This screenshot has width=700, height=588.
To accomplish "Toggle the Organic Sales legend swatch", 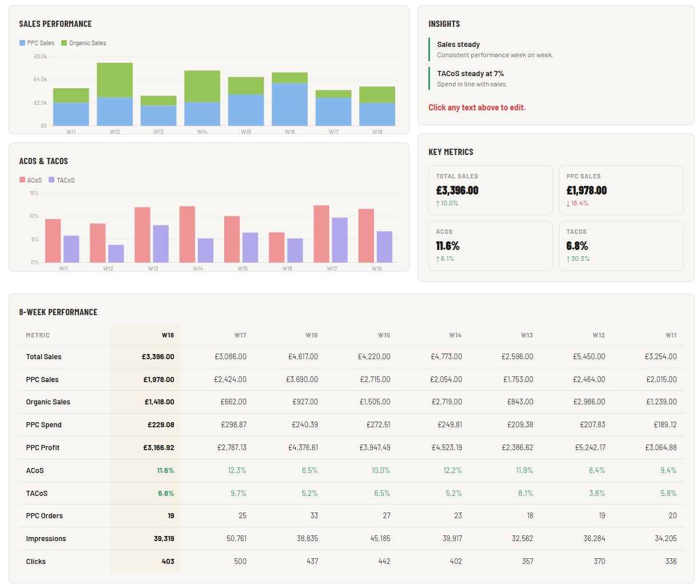I will (x=64, y=43).
